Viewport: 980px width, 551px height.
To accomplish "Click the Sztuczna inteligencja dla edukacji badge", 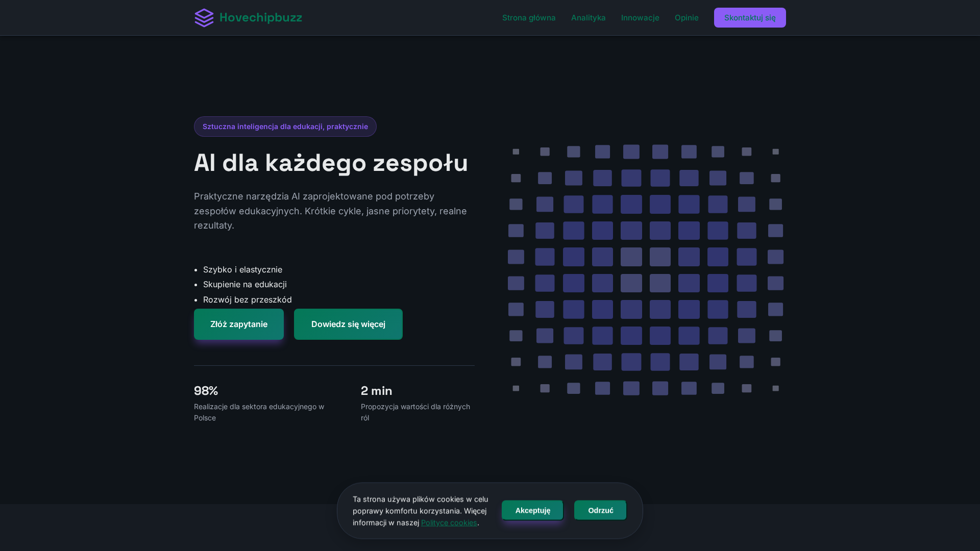I will coord(285,127).
